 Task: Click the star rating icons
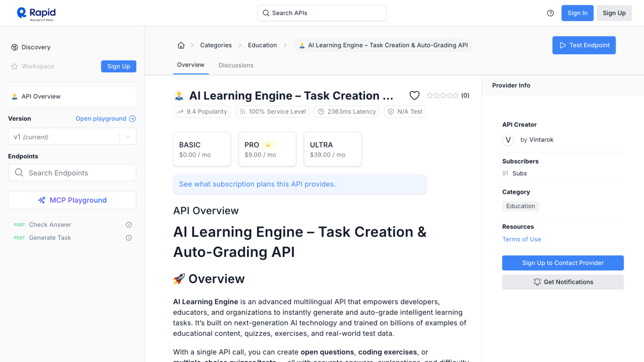tap(443, 95)
